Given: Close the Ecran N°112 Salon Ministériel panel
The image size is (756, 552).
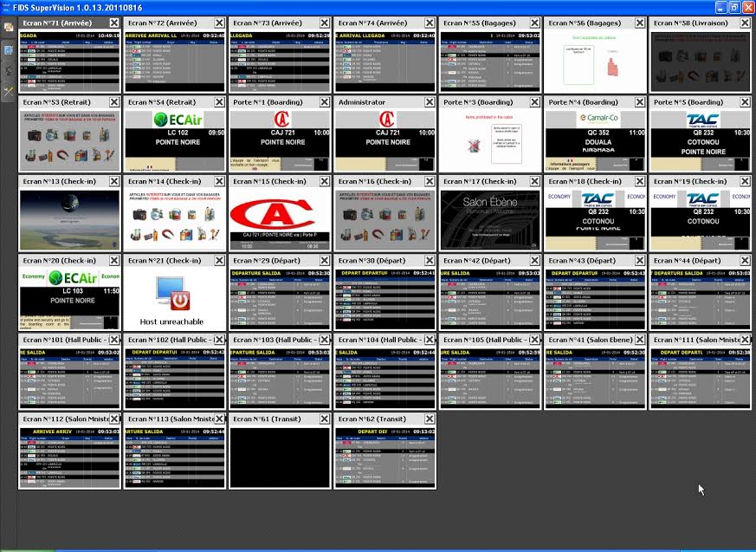Looking at the screenshot, I should (x=113, y=420).
